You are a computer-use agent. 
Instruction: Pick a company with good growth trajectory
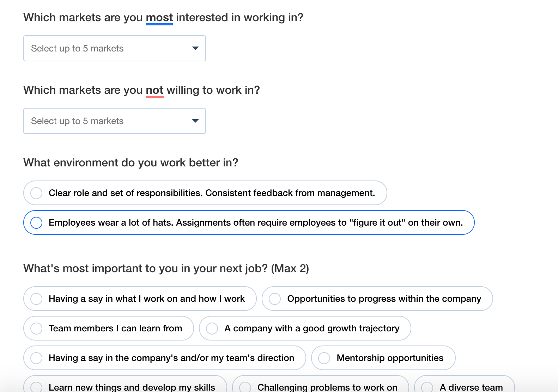305,328
